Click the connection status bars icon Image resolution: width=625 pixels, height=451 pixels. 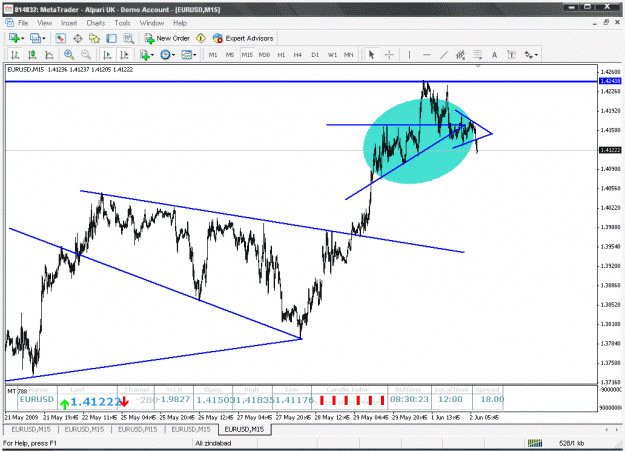(535, 443)
